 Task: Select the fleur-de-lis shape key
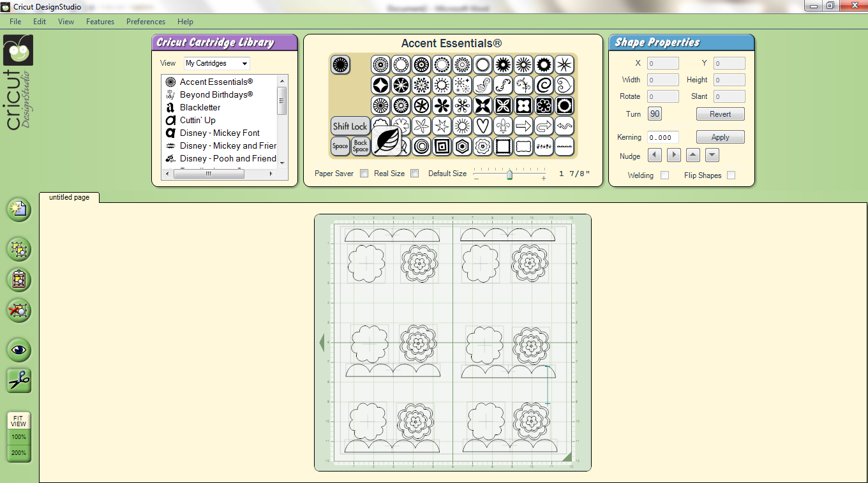point(503,126)
